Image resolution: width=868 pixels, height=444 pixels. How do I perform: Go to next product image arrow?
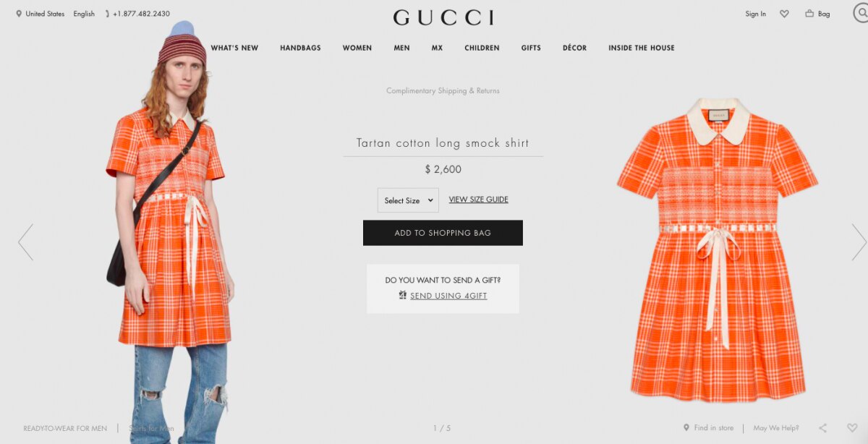click(859, 242)
